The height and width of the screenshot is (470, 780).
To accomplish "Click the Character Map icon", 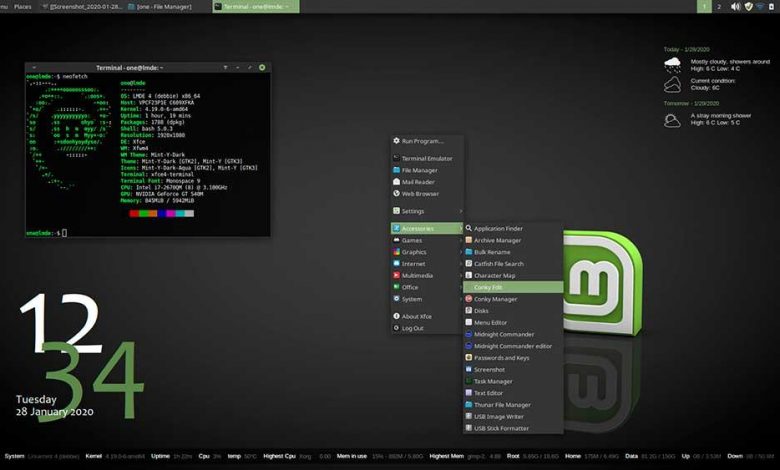I will [x=469, y=275].
